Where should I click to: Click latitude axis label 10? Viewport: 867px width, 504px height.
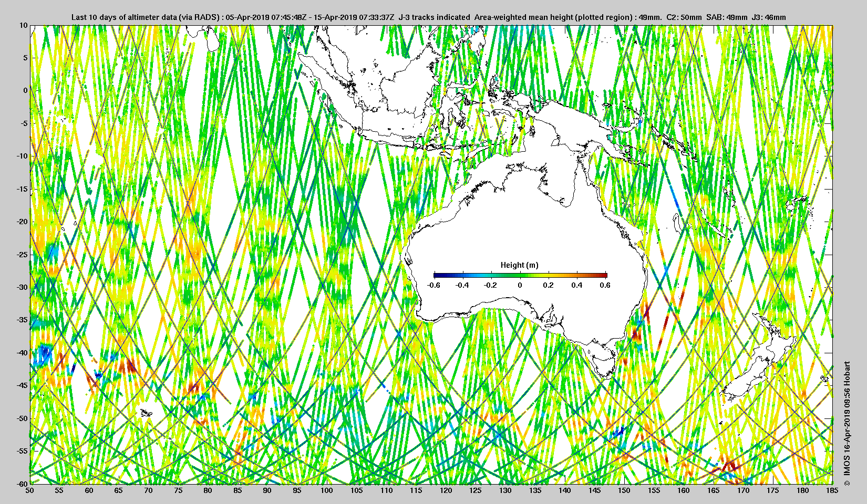point(24,25)
